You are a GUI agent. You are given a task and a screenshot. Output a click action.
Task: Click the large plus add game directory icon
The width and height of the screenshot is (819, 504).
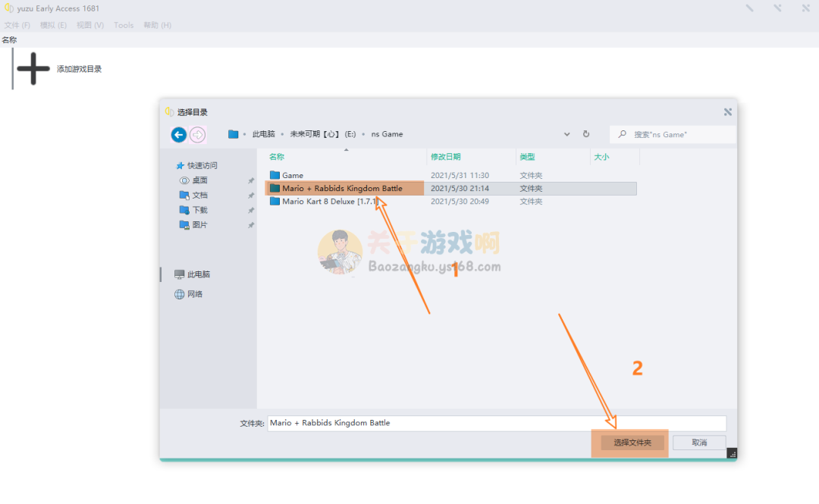[33, 69]
